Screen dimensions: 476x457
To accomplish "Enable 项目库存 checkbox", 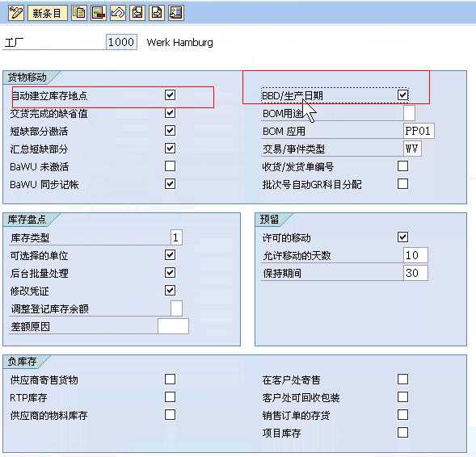I will point(402,433).
